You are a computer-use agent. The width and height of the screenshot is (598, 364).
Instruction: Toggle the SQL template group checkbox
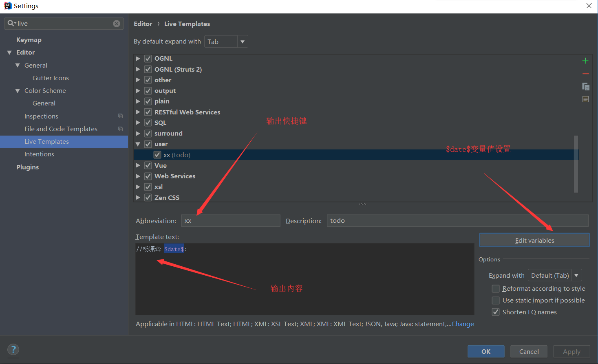[x=148, y=123]
